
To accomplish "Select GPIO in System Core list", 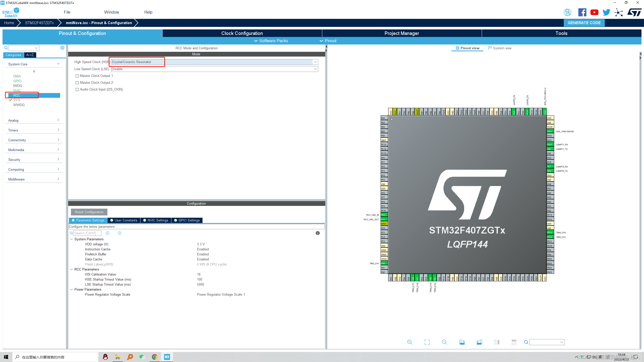I will (17, 81).
